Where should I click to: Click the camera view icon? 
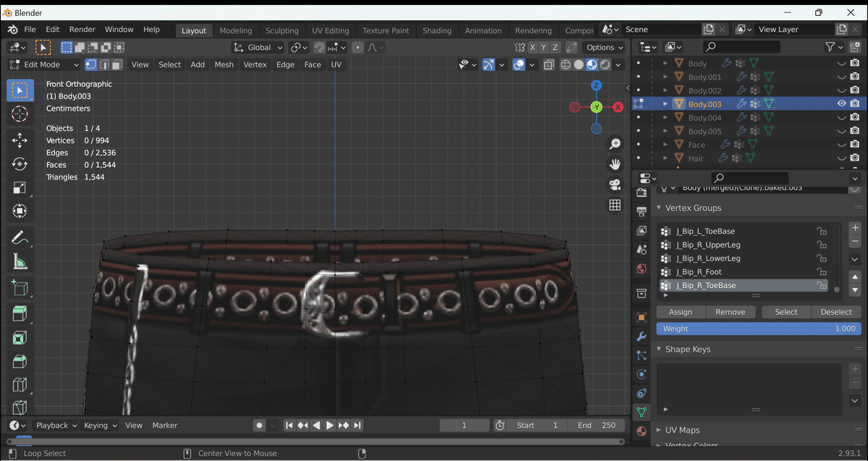pos(615,185)
